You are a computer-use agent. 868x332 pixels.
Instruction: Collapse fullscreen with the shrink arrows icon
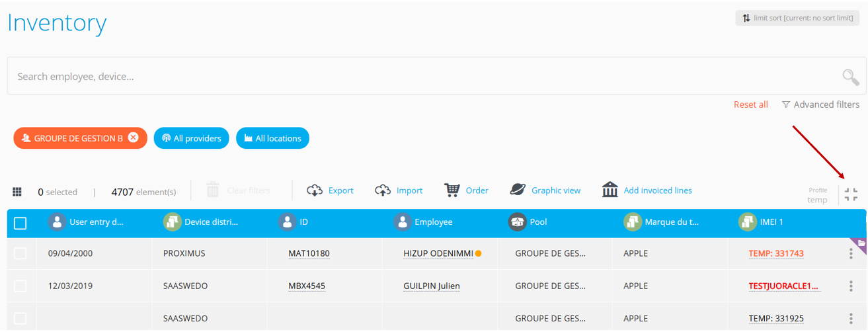tap(851, 194)
